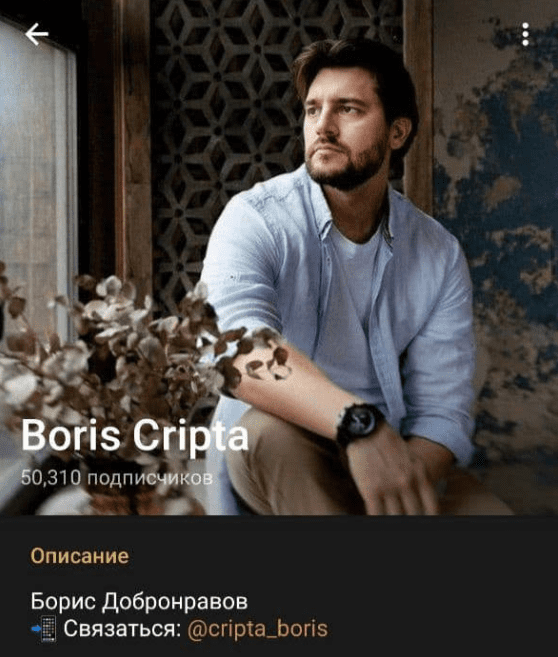Tap the Борис Добронравов description line
This screenshot has width=558, height=657.
[139, 601]
